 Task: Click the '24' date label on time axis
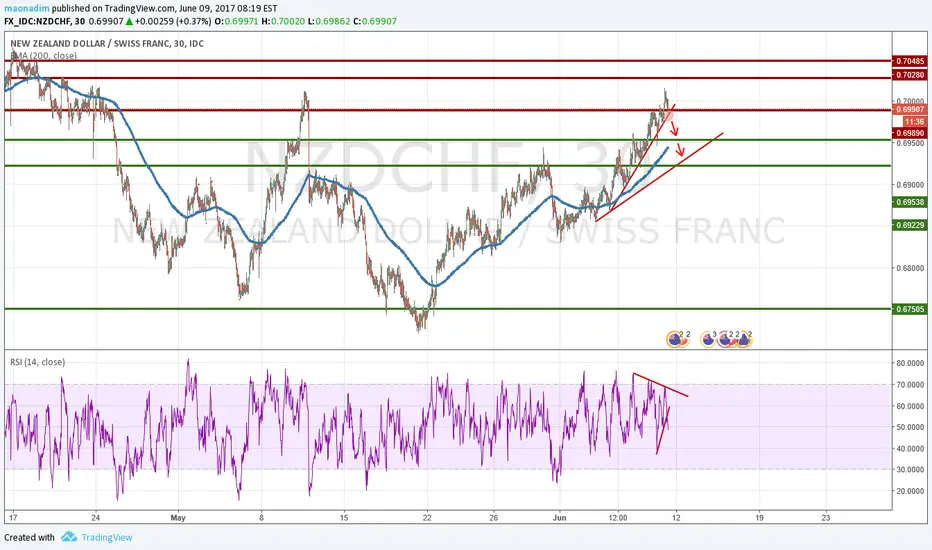pos(96,518)
